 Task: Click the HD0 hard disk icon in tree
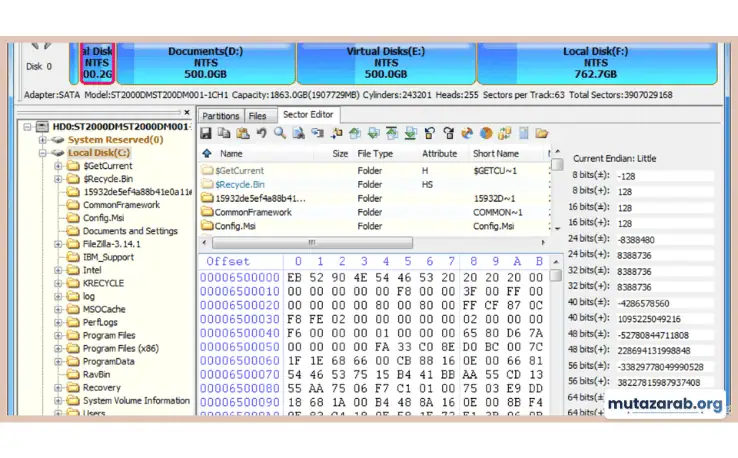[x=42, y=126]
